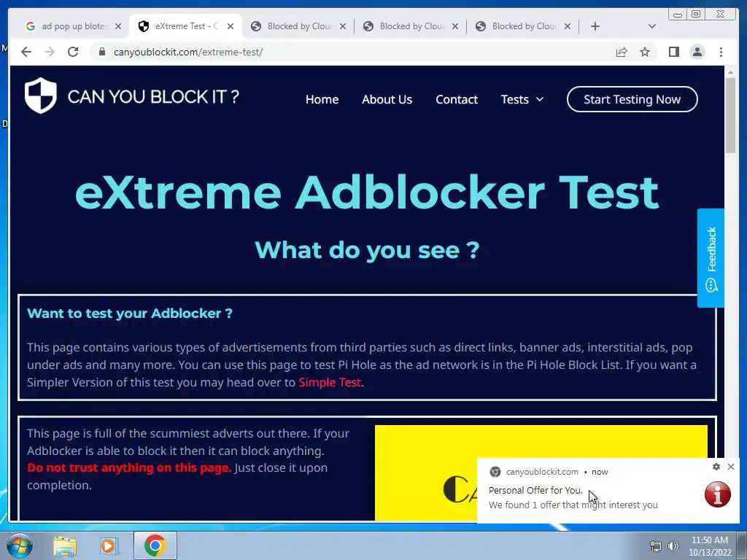Click the volume speaker tray icon
This screenshot has height=560, width=747.
click(x=673, y=546)
